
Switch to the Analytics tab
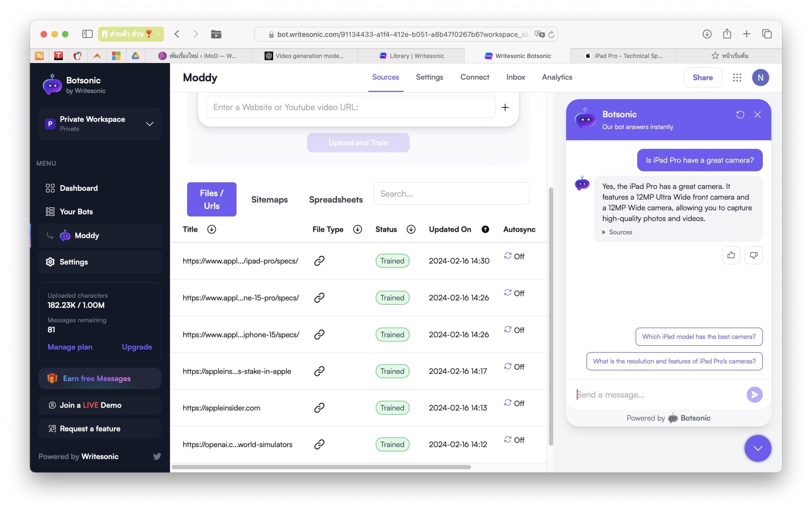click(x=557, y=77)
